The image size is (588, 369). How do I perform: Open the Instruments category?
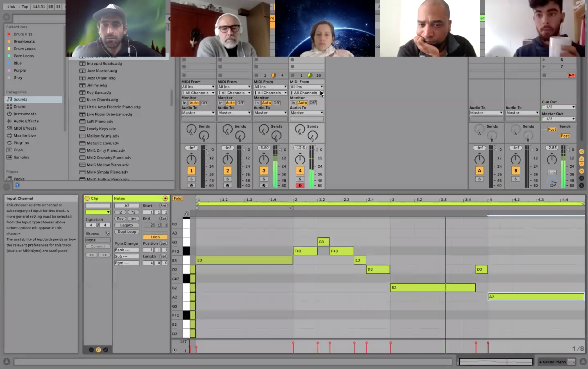pyautogui.click(x=25, y=114)
